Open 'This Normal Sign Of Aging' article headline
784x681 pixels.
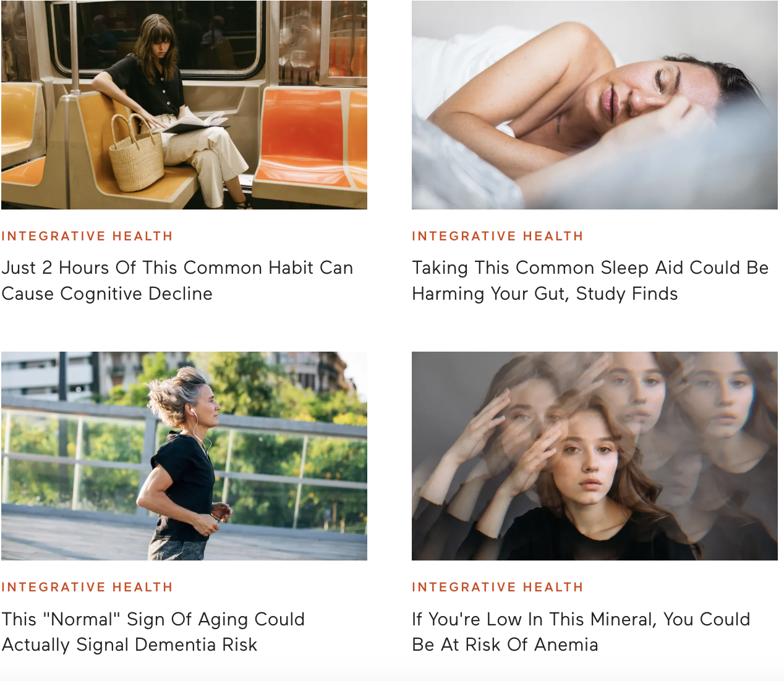[x=153, y=632]
